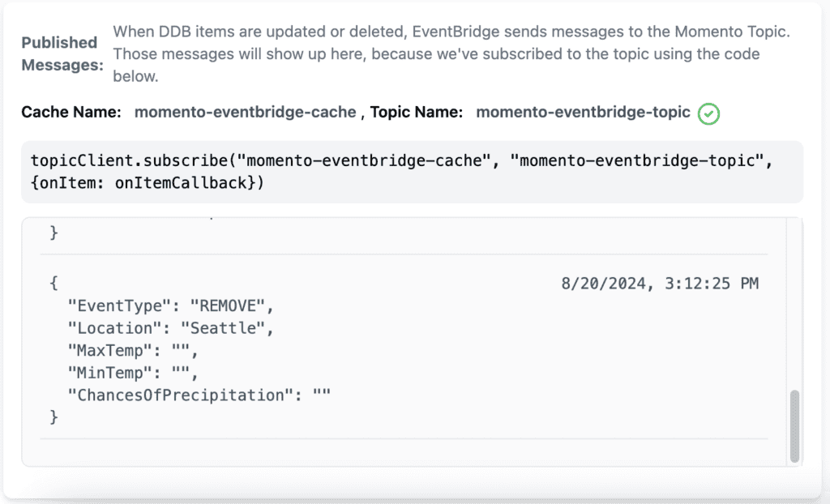
Task: Click the closing brace of previous message
Action: coord(53,233)
